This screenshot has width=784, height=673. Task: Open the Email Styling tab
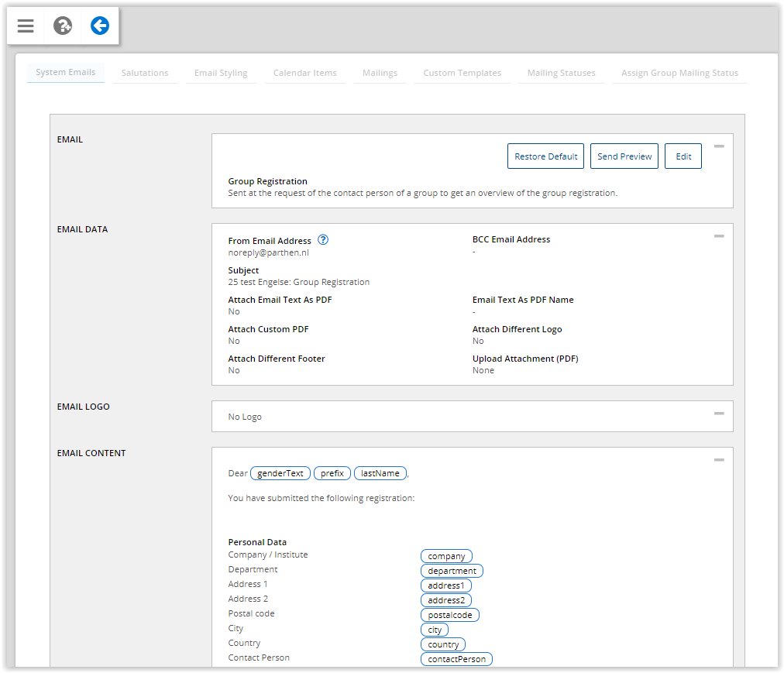pyautogui.click(x=221, y=73)
